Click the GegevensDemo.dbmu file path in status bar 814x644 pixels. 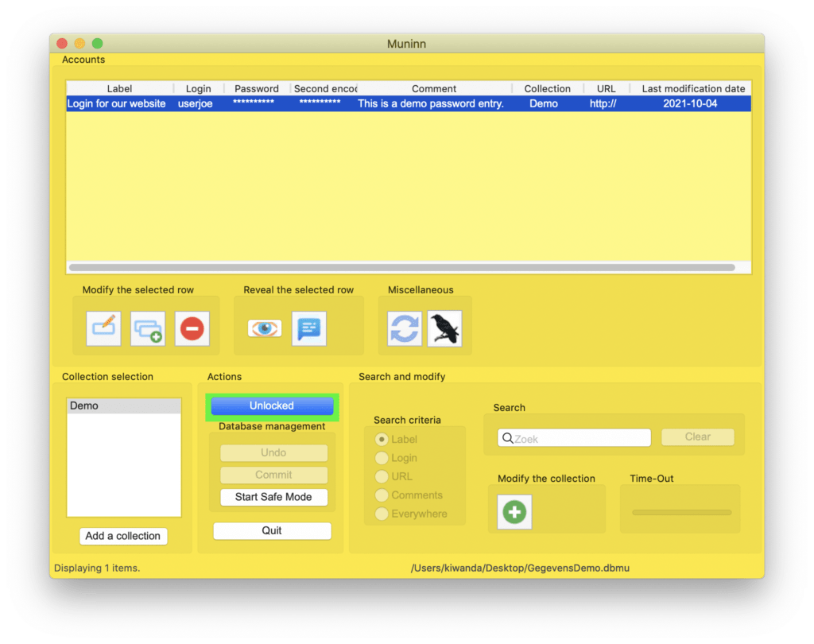[520, 568]
